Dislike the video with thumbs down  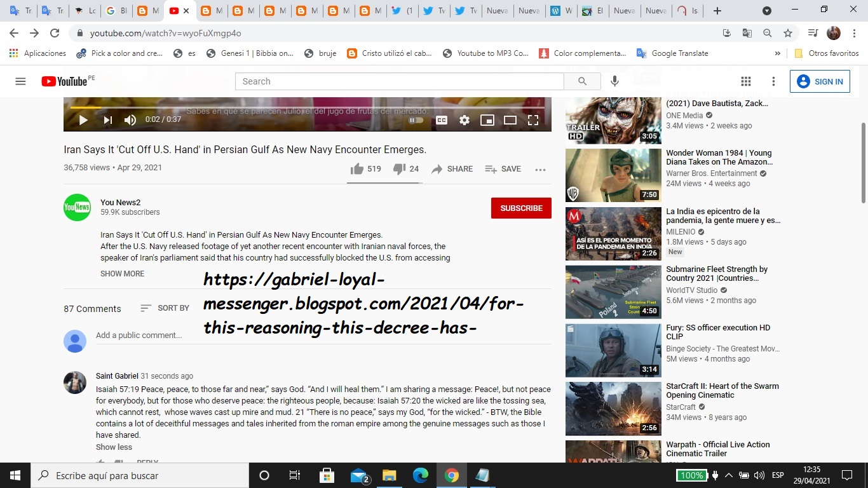399,169
